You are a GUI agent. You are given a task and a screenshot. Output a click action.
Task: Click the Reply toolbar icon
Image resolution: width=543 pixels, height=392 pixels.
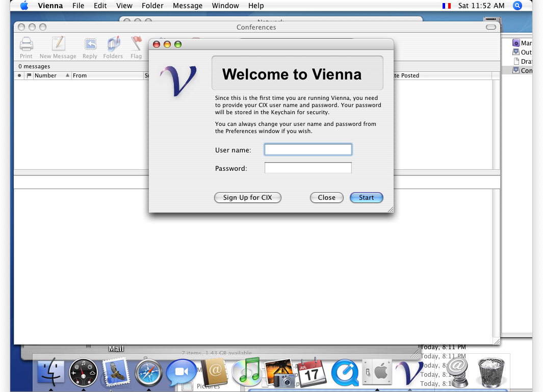tap(90, 44)
